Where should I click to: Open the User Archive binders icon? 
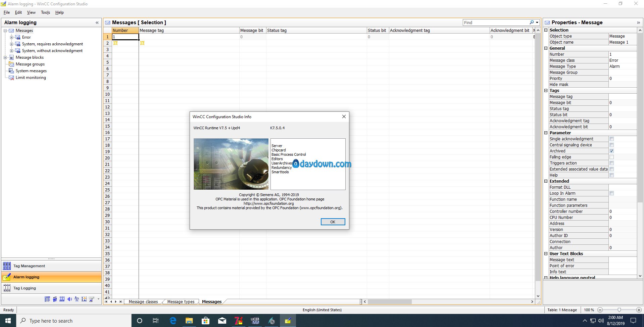click(62, 299)
